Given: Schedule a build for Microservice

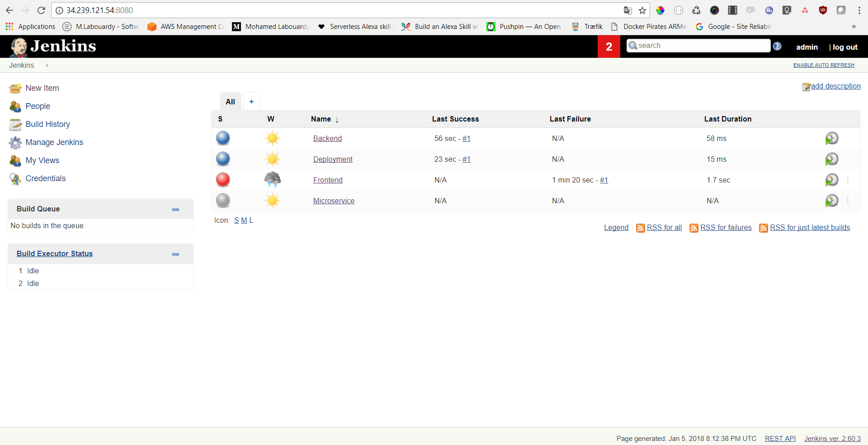Looking at the screenshot, I should pos(832,201).
